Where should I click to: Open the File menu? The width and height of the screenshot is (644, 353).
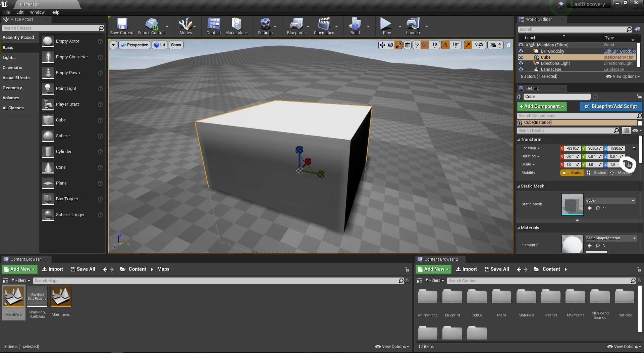[x=6, y=12]
